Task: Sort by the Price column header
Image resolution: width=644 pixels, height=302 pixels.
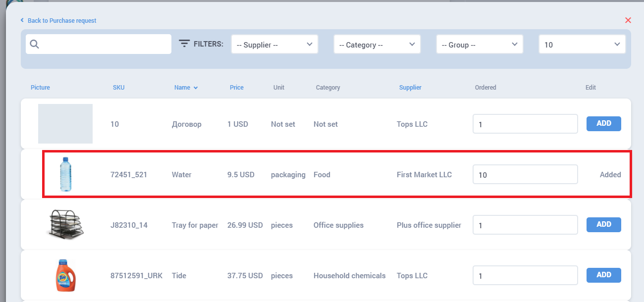Action: [x=237, y=88]
